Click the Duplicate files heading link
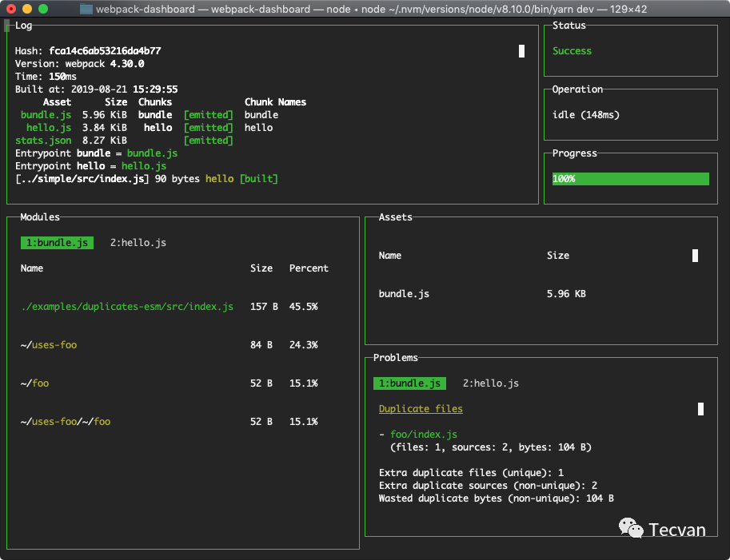Image resolution: width=730 pixels, height=560 pixels. pos(421,409)
